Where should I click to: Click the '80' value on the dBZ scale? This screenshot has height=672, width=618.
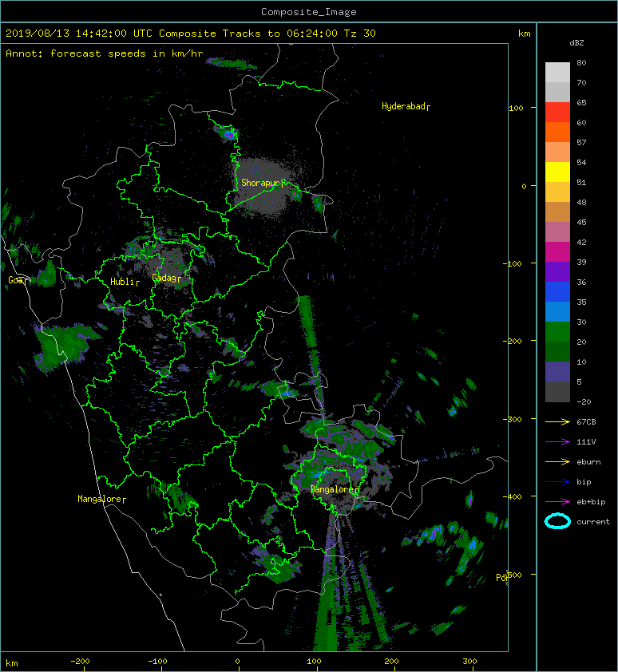pos(581,62)
